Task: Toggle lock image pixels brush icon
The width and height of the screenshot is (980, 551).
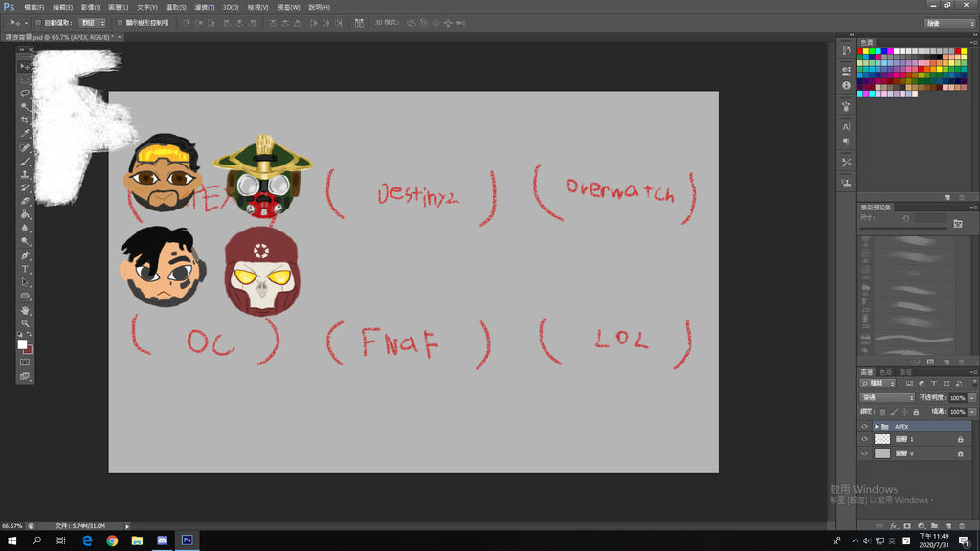Action: tap(894, 412)
